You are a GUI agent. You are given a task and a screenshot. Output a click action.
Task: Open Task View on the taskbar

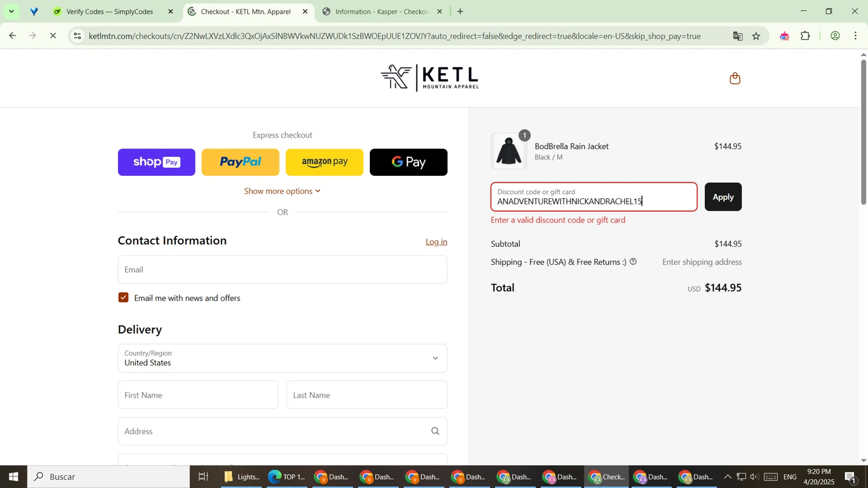tap(204, 477)
